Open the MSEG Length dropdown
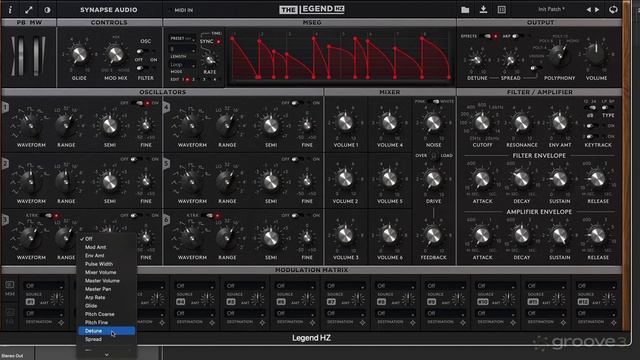Viewport: 640px width, 360px height. coord(182,49)
